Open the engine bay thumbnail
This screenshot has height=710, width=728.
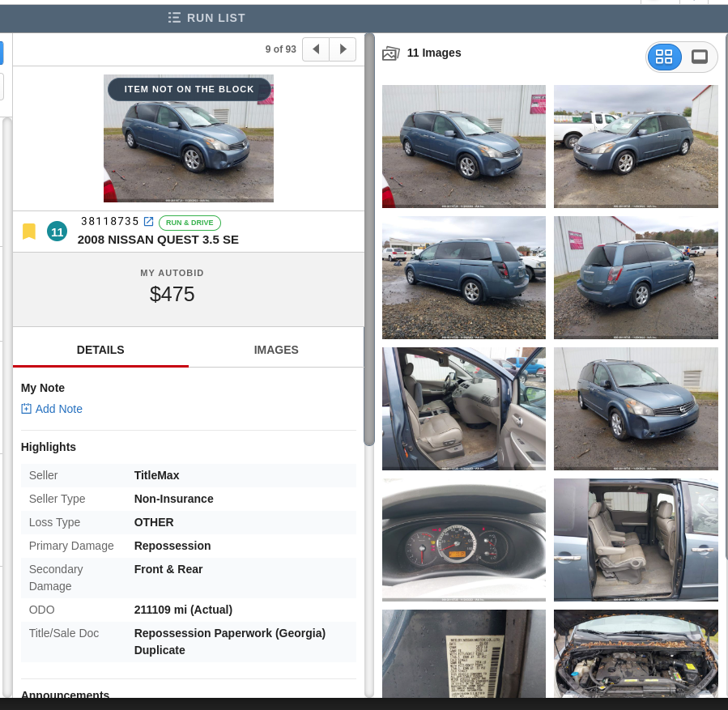636,653
